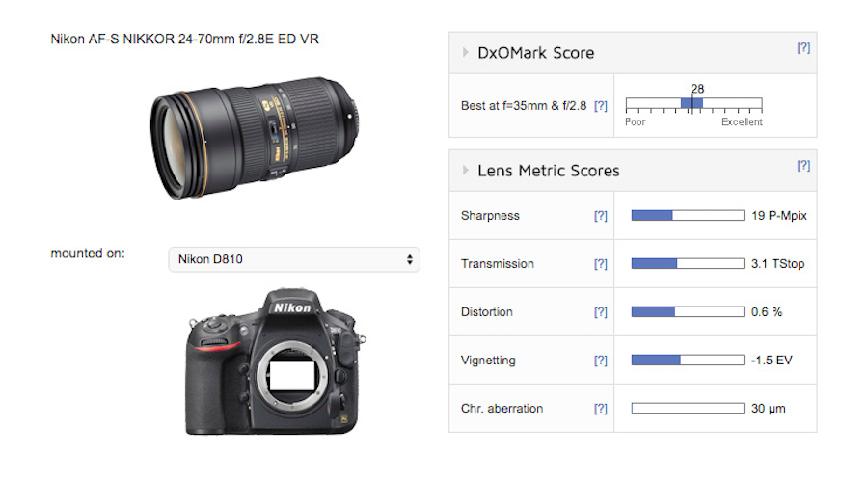Viewport: 868px width, 481px height.
Task: Click the Sharpness score bar
Action: 687,216
